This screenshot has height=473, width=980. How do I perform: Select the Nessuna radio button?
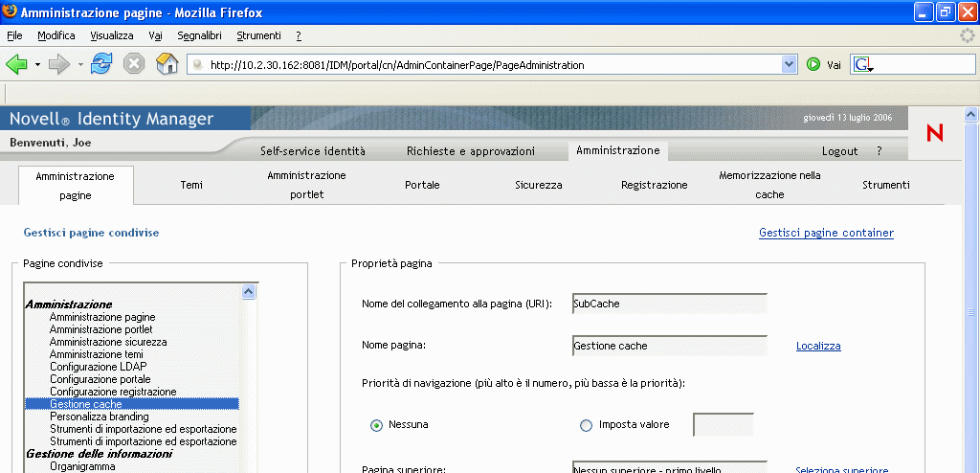click(376, 425)
